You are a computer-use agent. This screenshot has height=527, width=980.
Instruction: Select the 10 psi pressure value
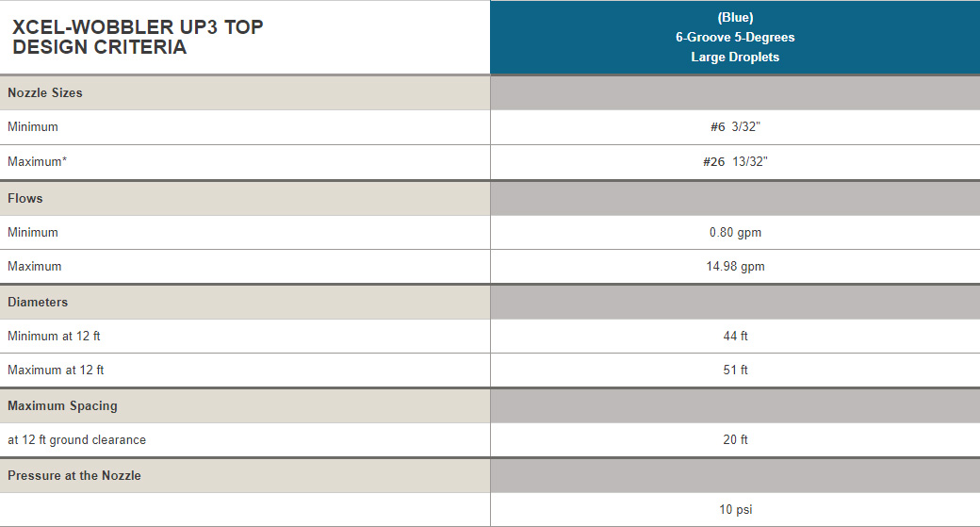(735, 510)
